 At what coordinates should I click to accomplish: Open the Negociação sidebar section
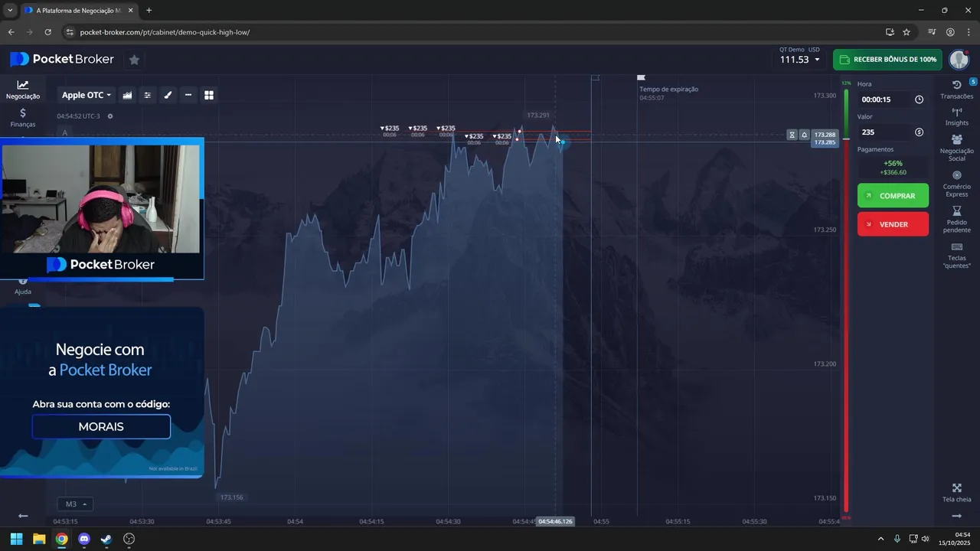tap(23, 90)
